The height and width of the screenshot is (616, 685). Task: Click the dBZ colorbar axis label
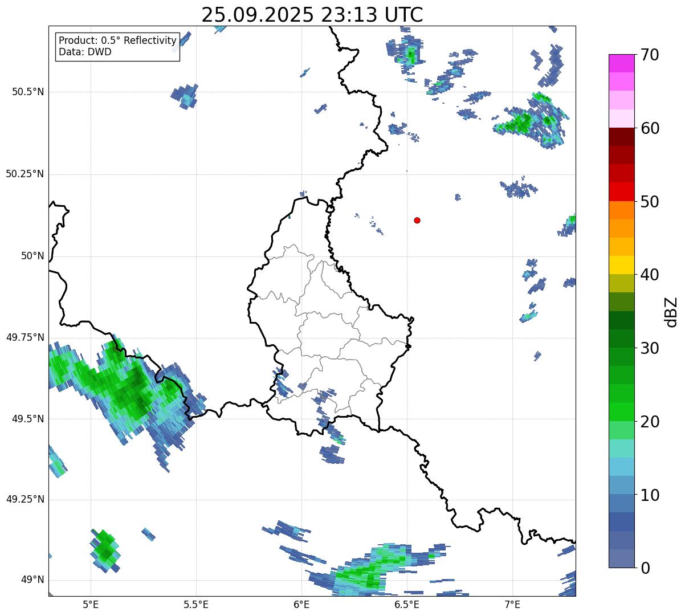pos(671,312)
